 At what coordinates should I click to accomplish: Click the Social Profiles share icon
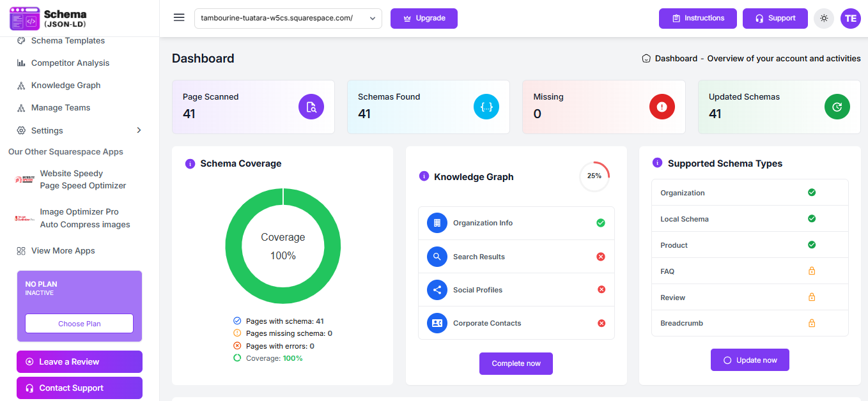pos(437,290)
